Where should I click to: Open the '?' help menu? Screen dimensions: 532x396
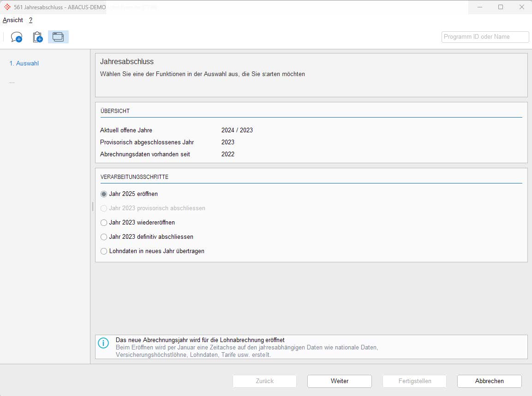(x=30, y=20)
